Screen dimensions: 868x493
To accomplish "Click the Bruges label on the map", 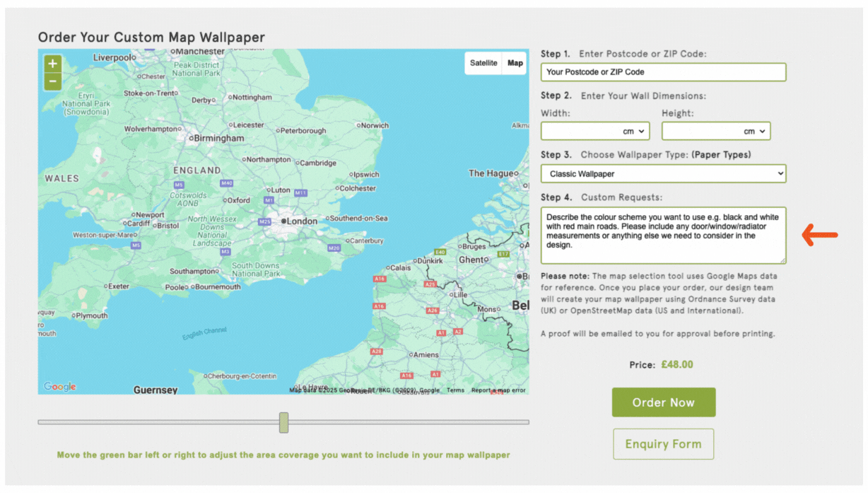I will (x=474, y=247).
